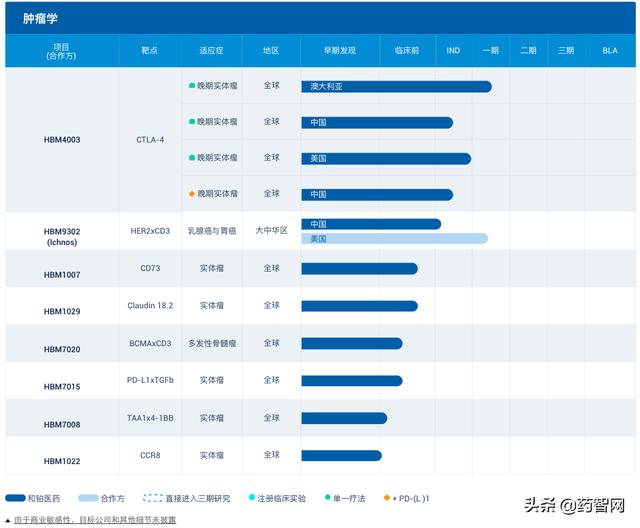
Task: Click the 多发性骨髓瘤 indication cell
Action: [212, 343]
